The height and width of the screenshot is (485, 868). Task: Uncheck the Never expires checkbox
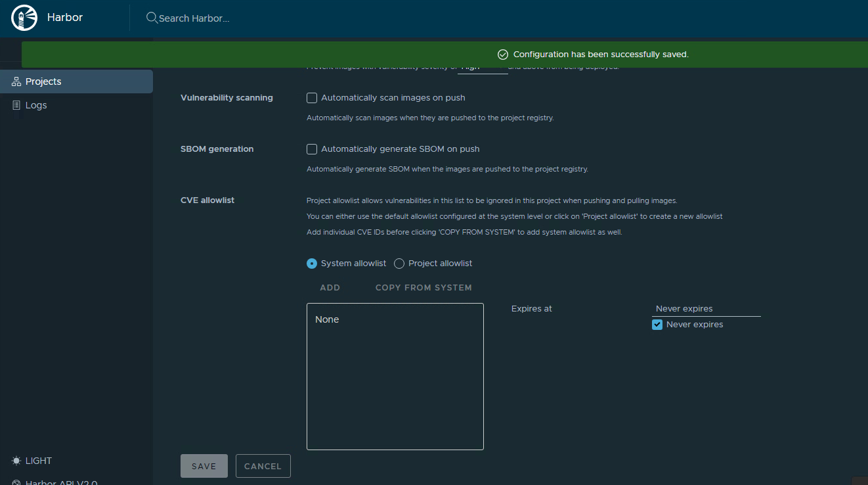[x=657, y=325]
